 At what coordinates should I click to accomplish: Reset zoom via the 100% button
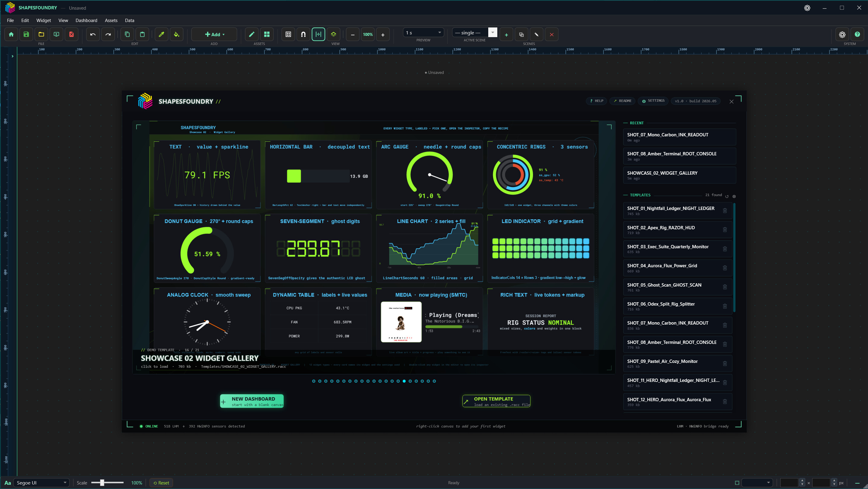tap(368, 34)
